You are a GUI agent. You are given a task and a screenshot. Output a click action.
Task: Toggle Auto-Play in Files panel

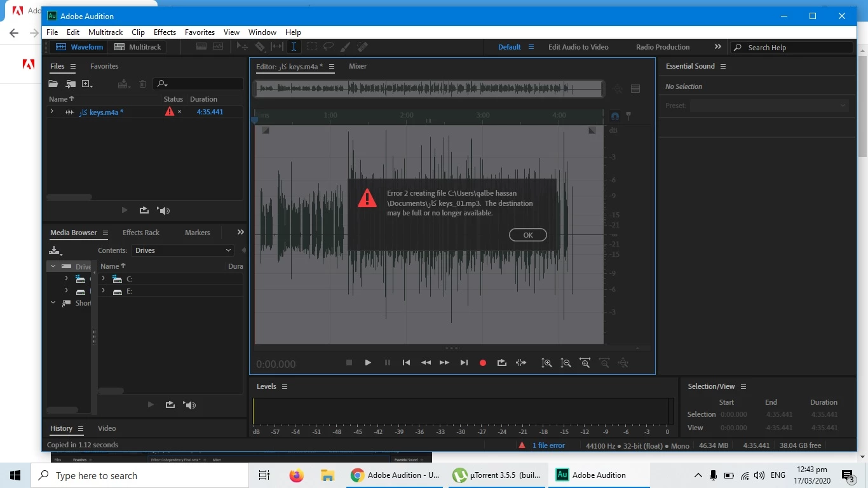point(163,210)
